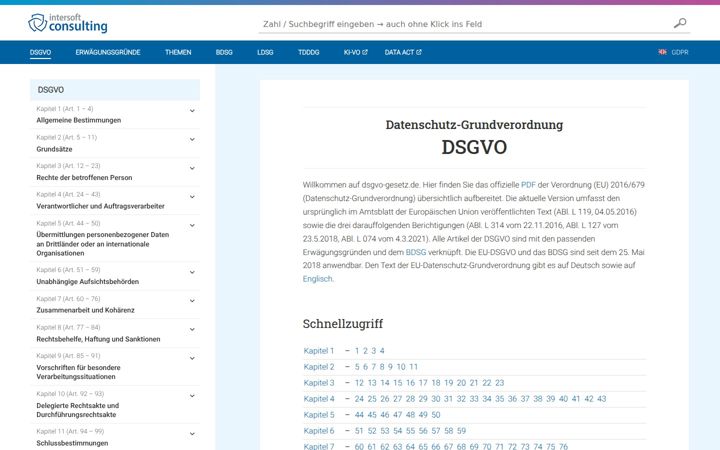Jump to article 24 in Schnellzugriff
Image resolution: width=720 pixels, height=450 pixels.
pyautogui.click(x=359, y=399)
